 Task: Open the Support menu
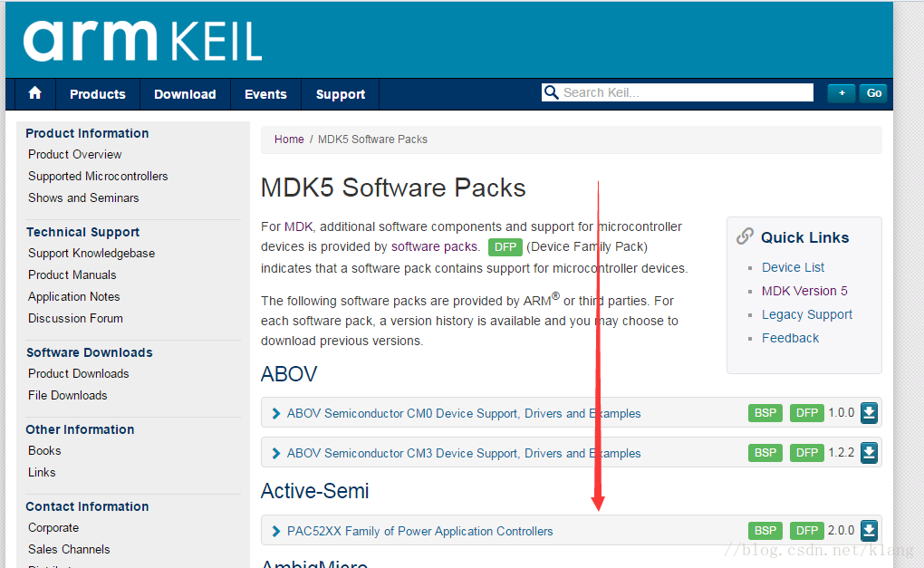point(341,94)
